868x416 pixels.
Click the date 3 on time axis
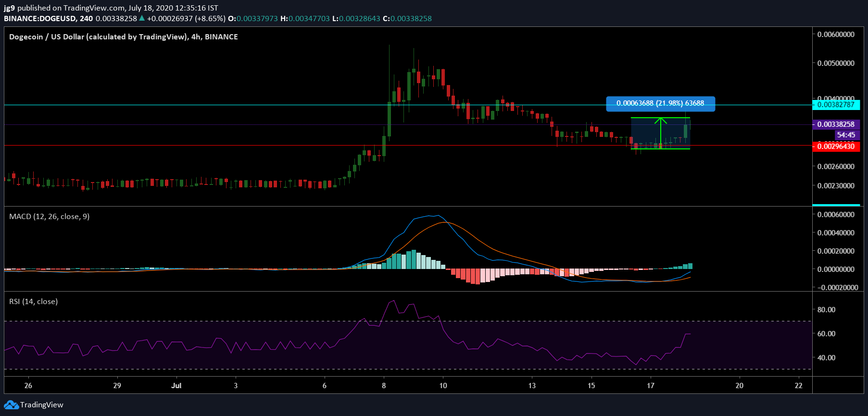click(236, 386)
